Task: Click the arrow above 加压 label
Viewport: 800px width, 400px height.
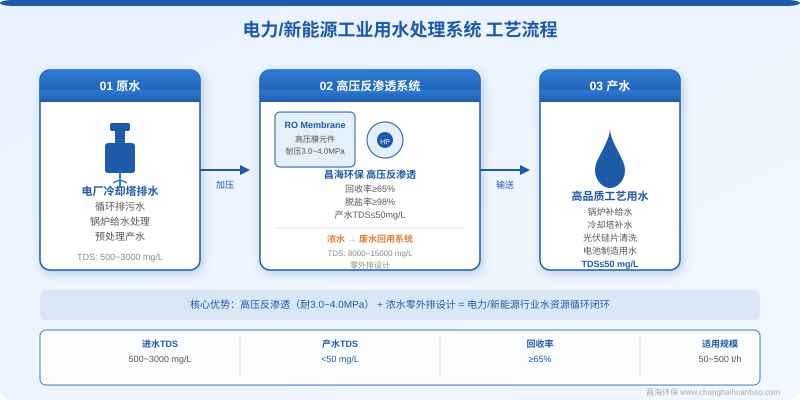Action: [225, 170]
